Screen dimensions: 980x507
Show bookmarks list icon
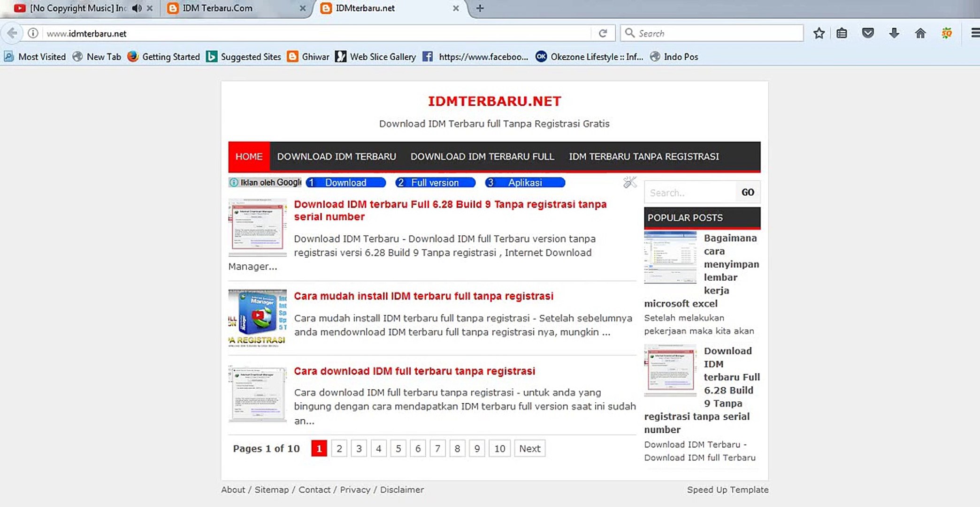(x=842, y=33)
